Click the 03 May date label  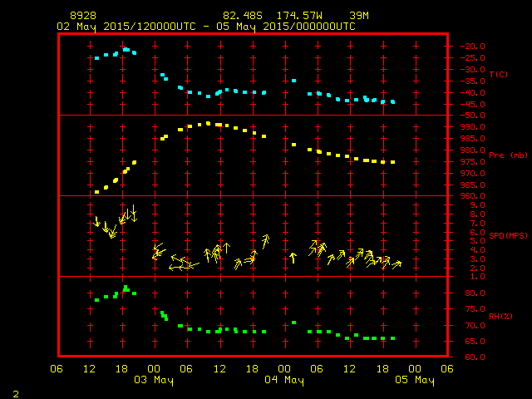(155, 381)
